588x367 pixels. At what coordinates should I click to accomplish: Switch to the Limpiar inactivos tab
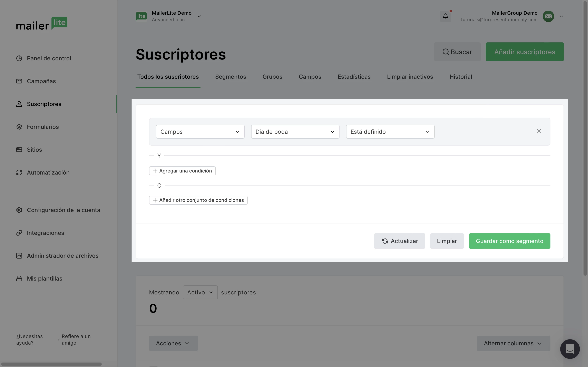point(410,77)
